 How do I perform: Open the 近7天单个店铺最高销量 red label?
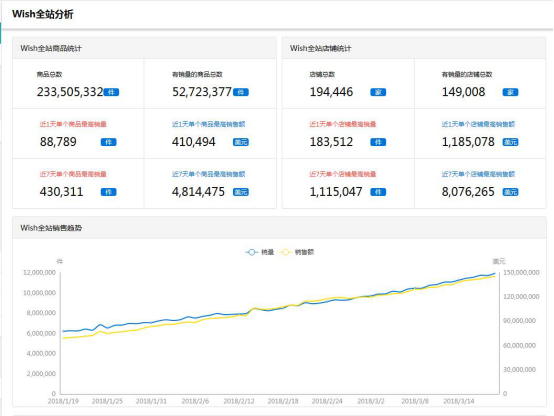[343, 174]
